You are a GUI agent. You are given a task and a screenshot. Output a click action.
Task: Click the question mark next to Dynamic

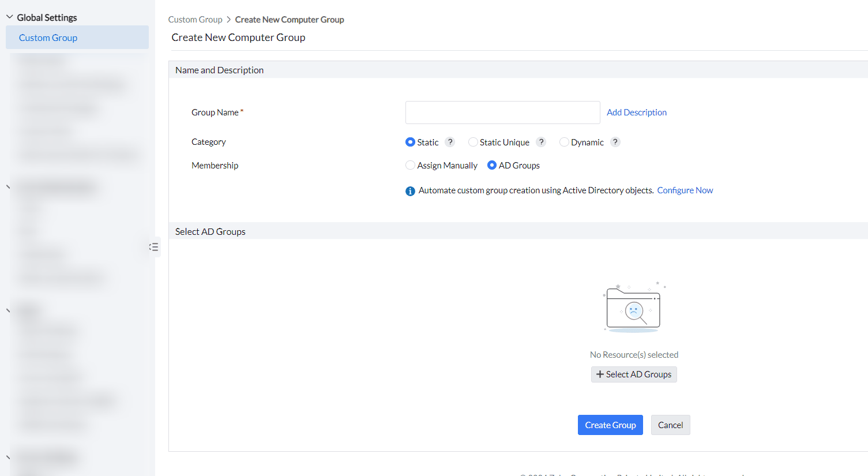click(x=615, y=142)
